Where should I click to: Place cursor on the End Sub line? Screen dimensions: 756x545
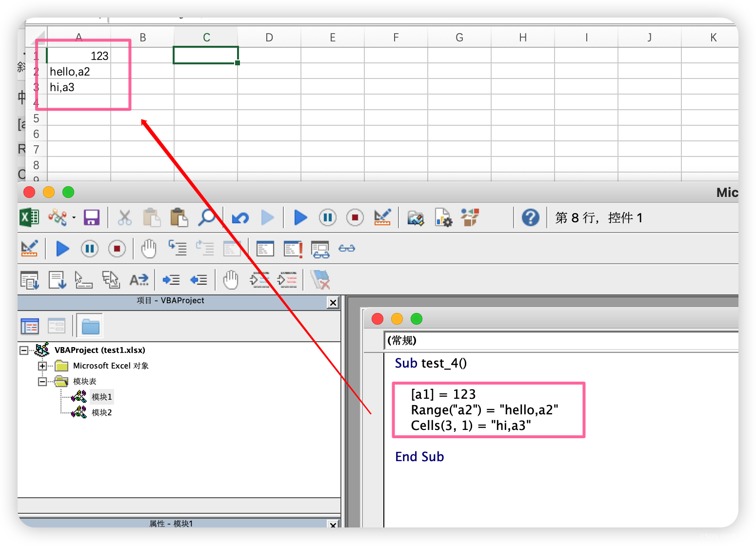[x=419, y=457]
